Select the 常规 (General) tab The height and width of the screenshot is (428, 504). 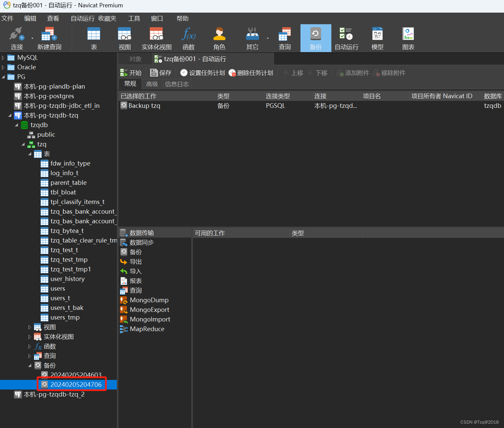130,84
